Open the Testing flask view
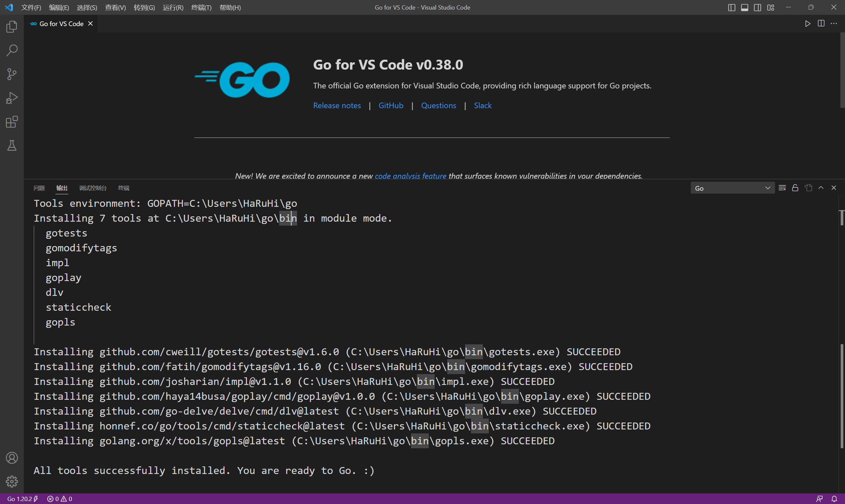This screenshot has width=845, height=504. click(x=12, y=146)
